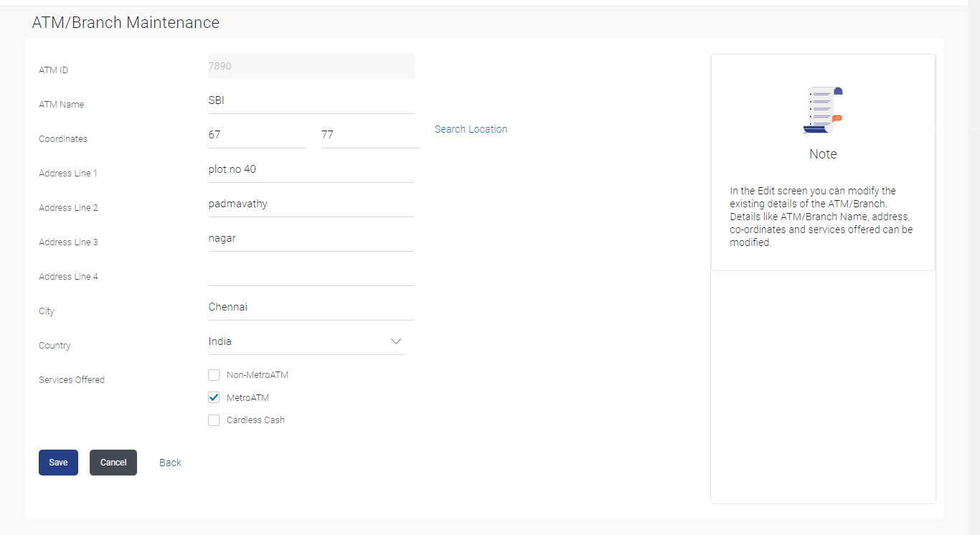
Task: Tick the Cardless Cash checkbox
Action: [214, 420]
